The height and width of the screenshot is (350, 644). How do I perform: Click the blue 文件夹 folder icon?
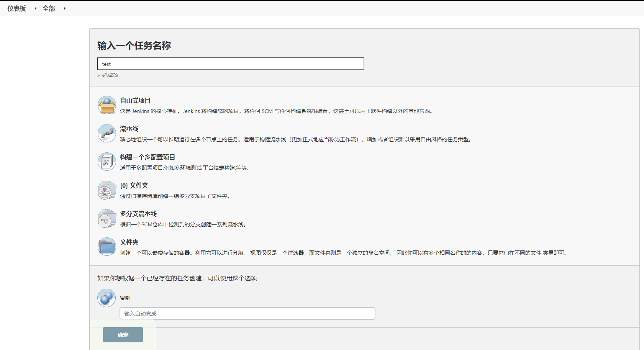[x=107, y=247]
